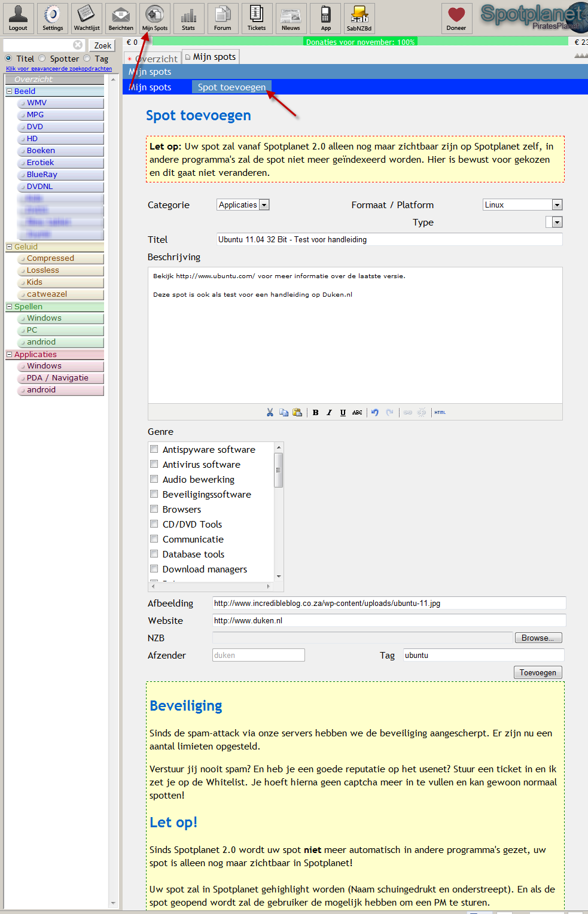Open the Nieuws icon
The height and width of the screenshot is (914, 588).
point(291,18)
